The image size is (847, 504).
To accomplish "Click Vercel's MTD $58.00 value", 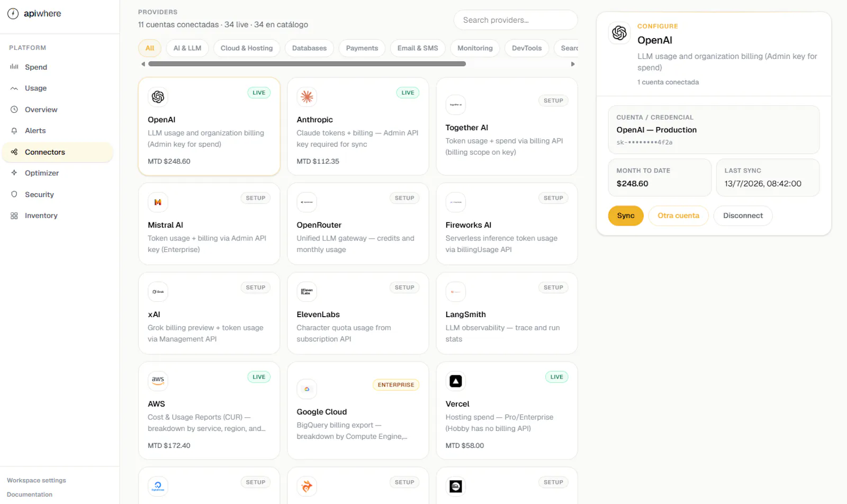I will pyautogui.click(x=465, y=446).
